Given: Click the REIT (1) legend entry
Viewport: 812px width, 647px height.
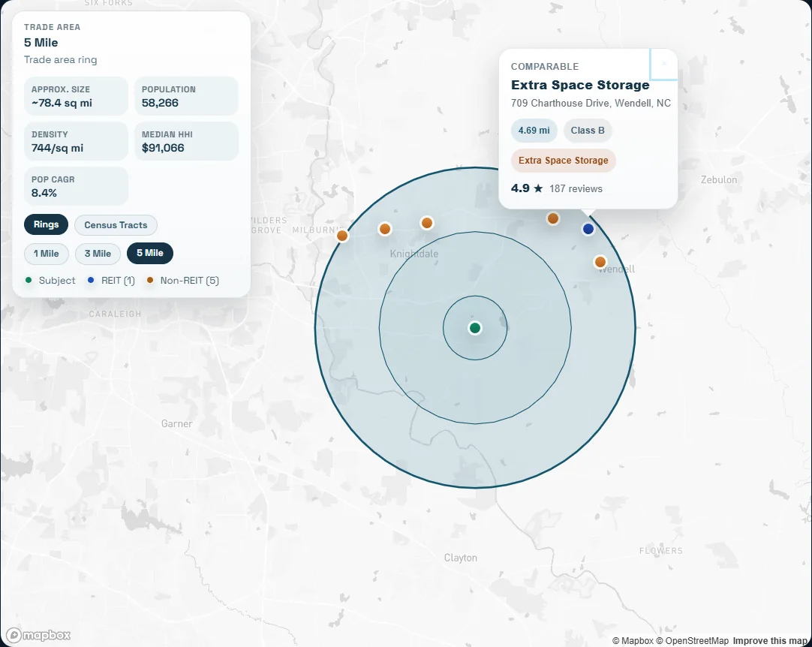Looking at the screenshot, I should 111,280.
